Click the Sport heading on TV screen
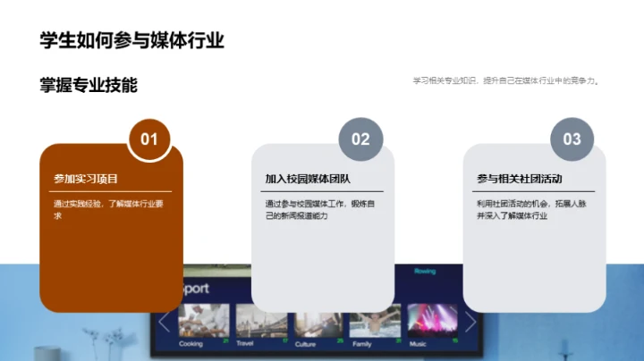 (196, 290)
